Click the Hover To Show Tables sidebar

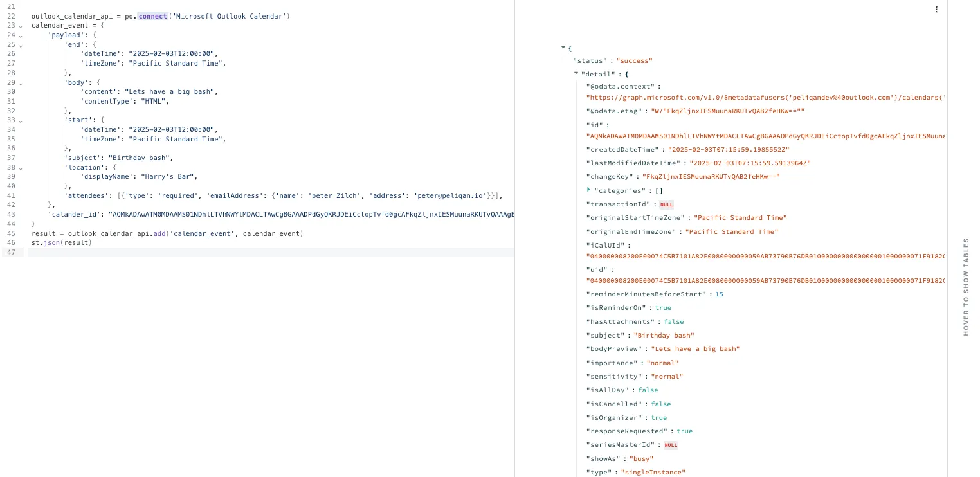click(x=966, y=287)
